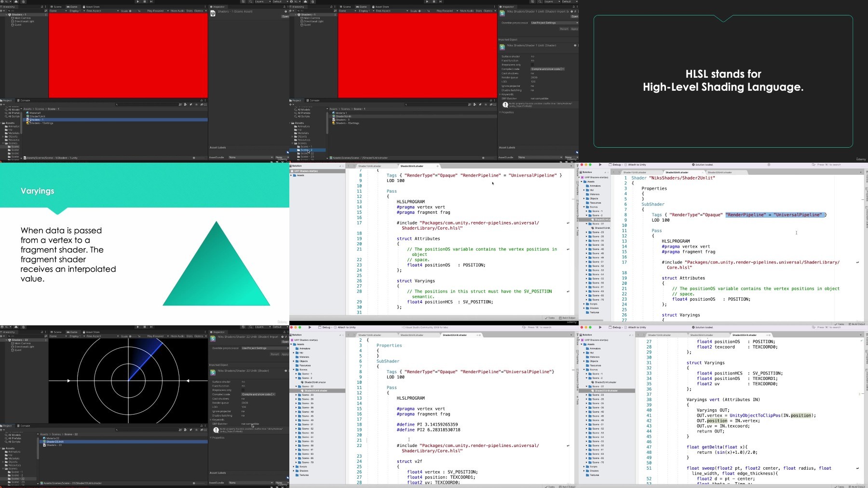
Task: Click the Run triangle in the editor defining PI constants
Action: (x=310, y=327)
